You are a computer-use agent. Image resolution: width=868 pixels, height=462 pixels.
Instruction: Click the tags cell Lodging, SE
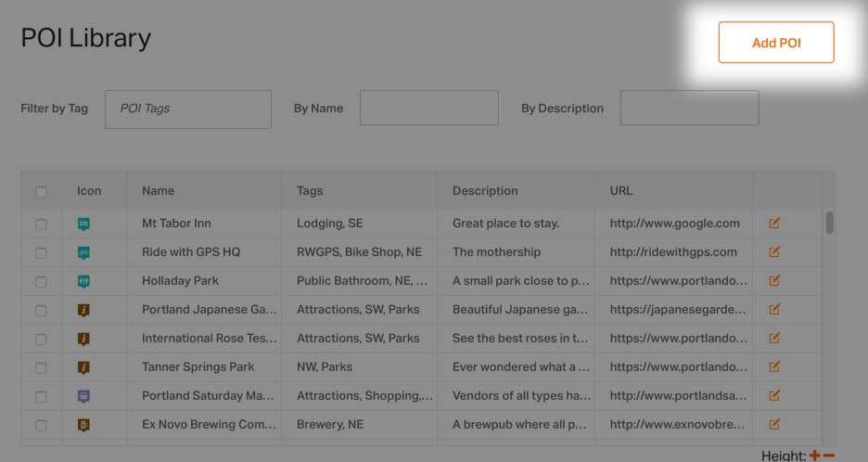[329, 224]
